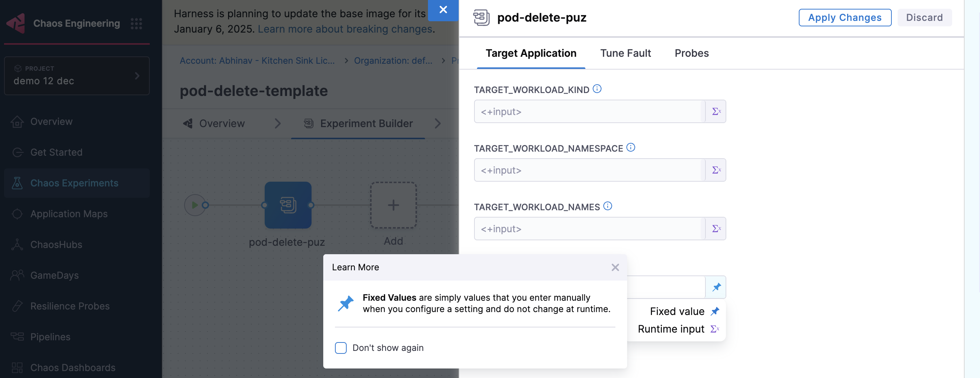Viewport: 980px width, 378px height.
Task: Click the Apply Changes button
Action: tap(844, 18)
